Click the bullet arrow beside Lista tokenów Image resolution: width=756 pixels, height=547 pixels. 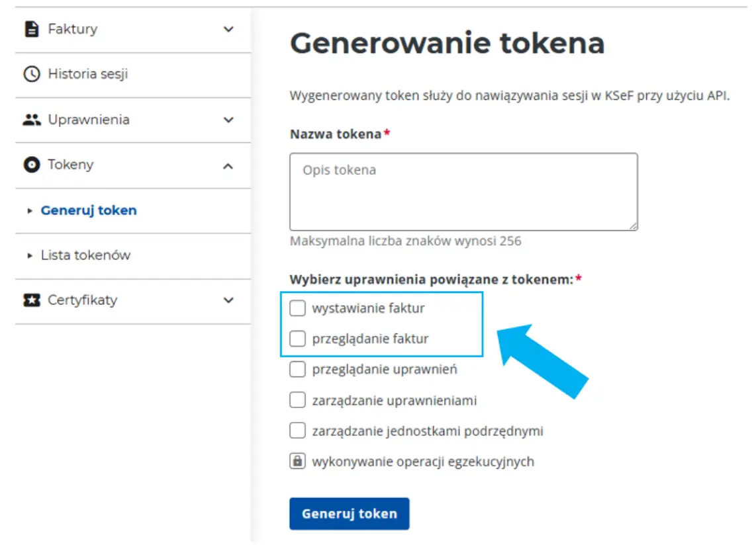pos(30,255)
